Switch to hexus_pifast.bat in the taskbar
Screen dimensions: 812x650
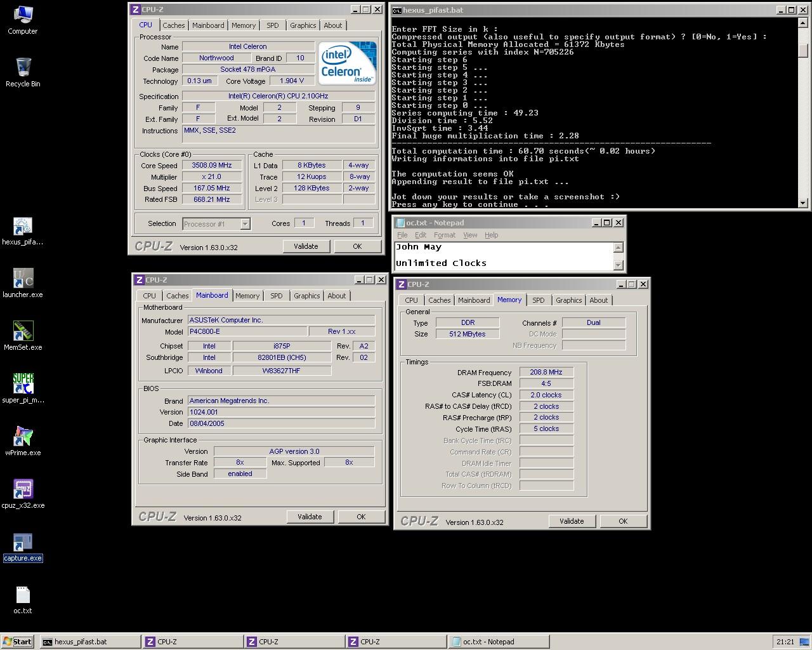(89, 642)
